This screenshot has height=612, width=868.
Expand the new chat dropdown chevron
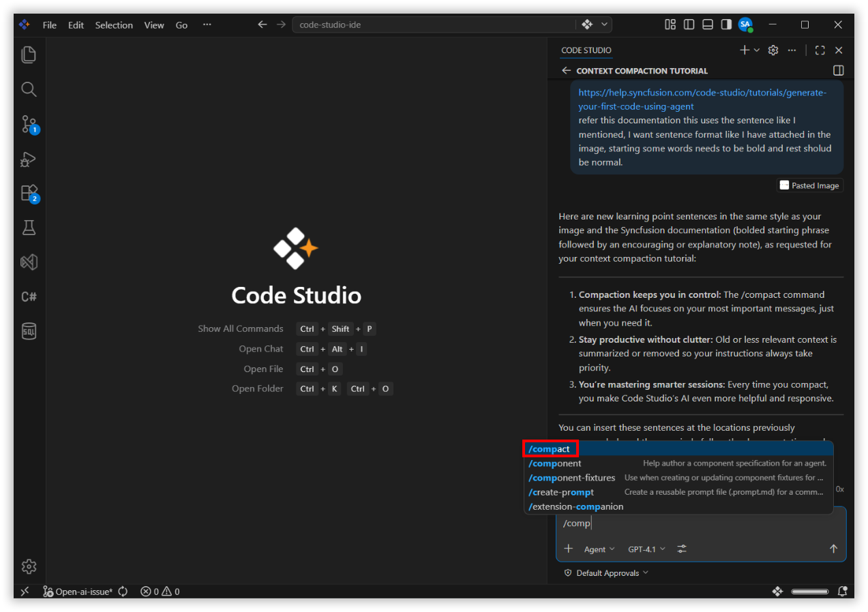756,50
